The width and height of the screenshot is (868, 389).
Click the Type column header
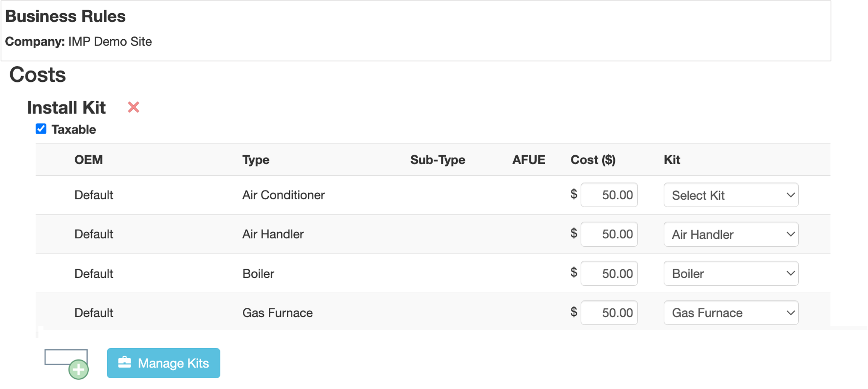(x=256, y=160)
